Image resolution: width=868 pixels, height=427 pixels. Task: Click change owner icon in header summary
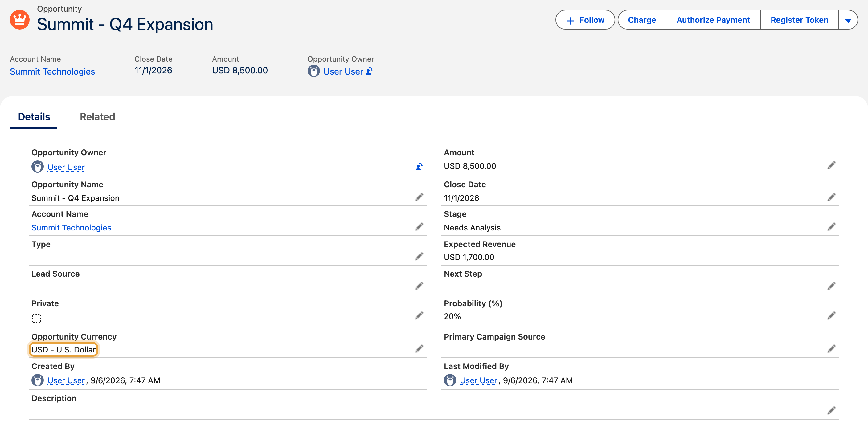coord(369,71)
